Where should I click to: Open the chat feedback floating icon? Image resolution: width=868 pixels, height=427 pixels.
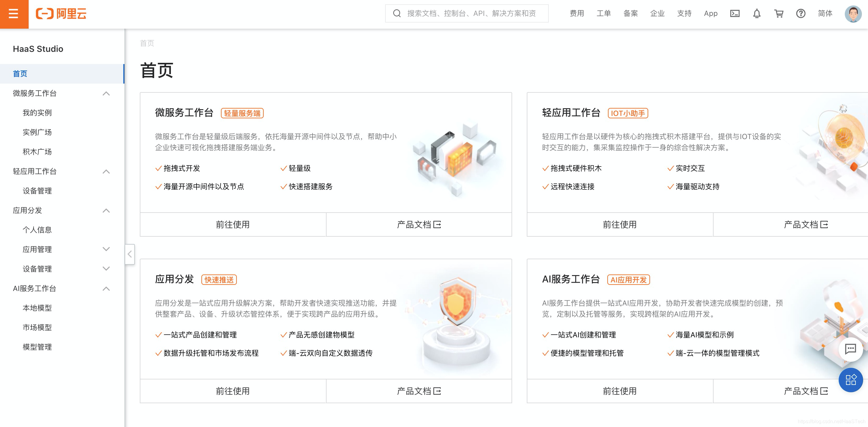tap(851, 349)
